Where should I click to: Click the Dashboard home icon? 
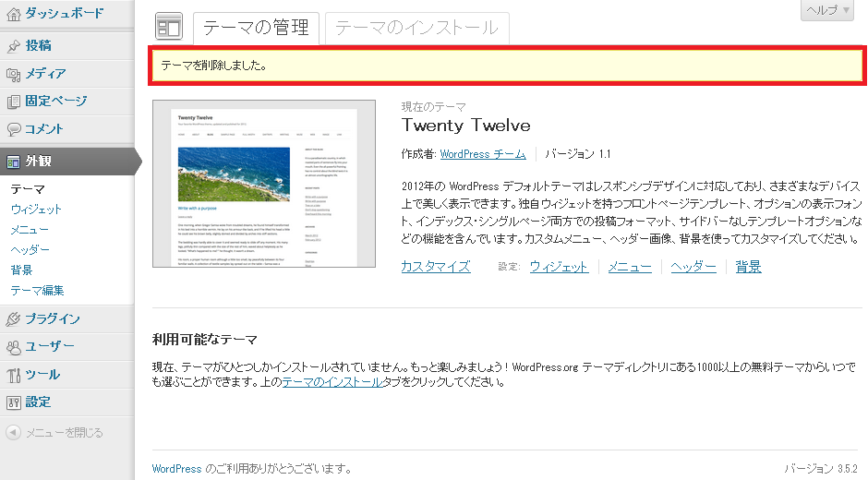click(x=14, y=14)
